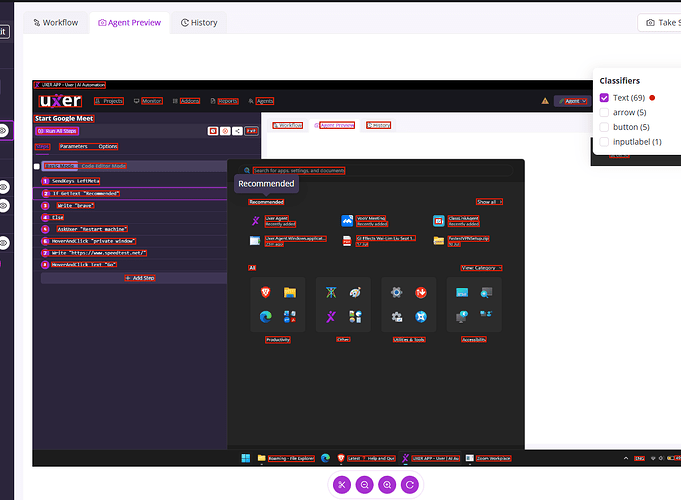Select the Options tab in the preview
The height and width of the screenshot is (500, 681).
(x=107, y=146)
